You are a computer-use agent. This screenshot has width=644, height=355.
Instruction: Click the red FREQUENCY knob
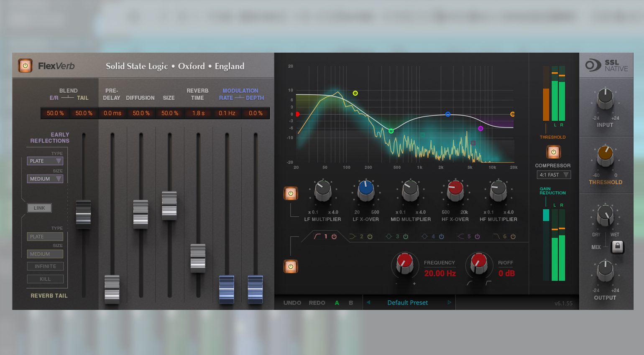point(405,263)
